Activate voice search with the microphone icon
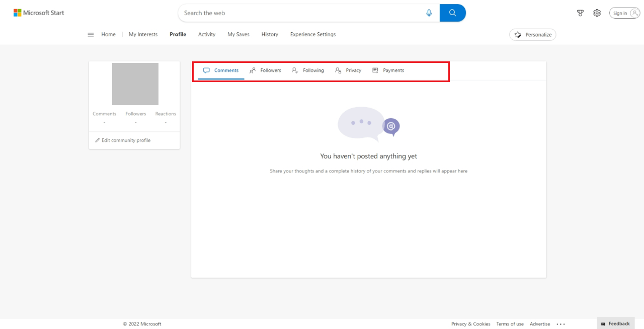Screen dimensions: 644x329 point(429,13)
